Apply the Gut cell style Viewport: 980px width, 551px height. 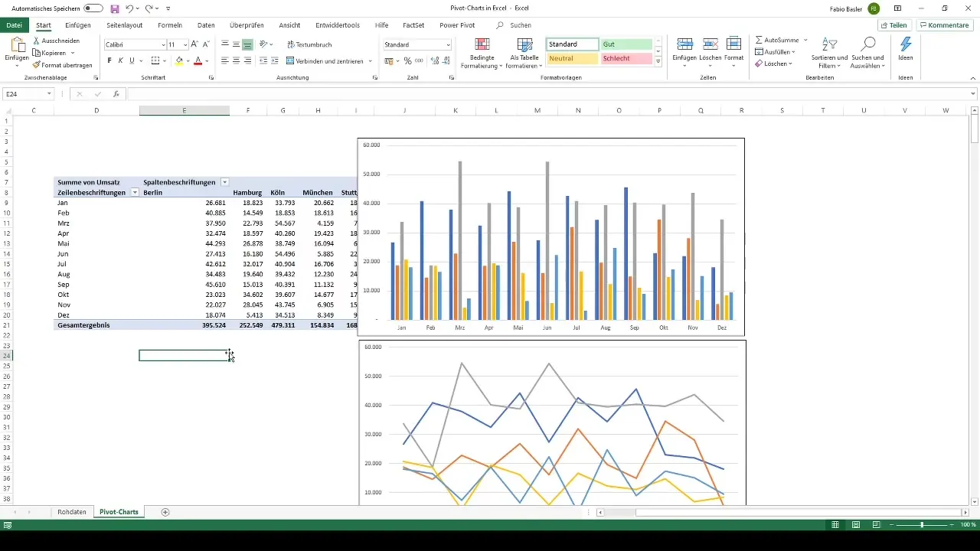(626, 44)
